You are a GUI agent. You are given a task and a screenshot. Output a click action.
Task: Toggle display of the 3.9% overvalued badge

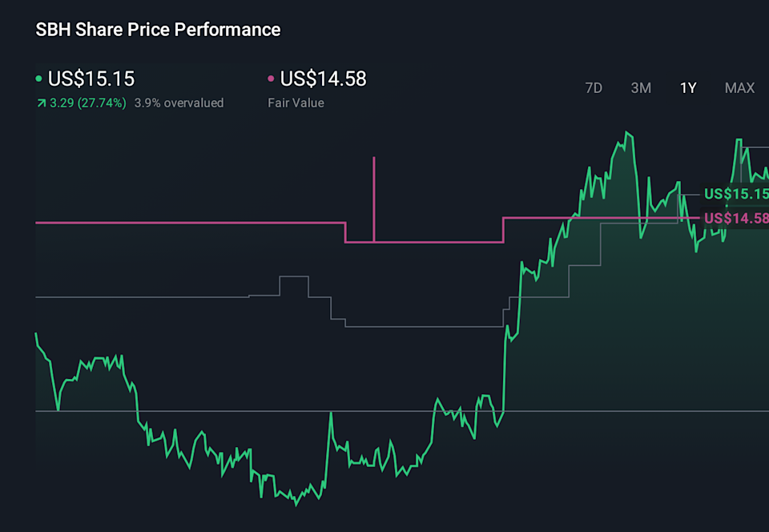point(180,103)
